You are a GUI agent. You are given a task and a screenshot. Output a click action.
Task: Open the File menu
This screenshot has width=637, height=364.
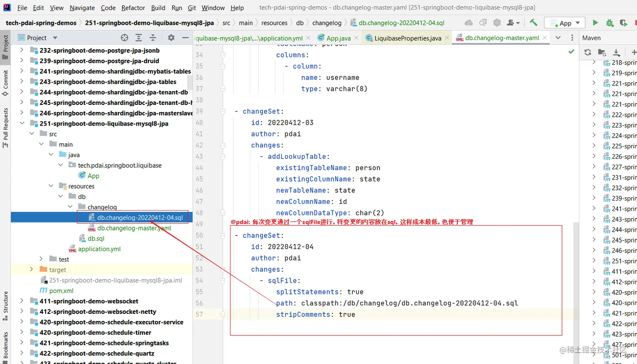coord(22,8)
